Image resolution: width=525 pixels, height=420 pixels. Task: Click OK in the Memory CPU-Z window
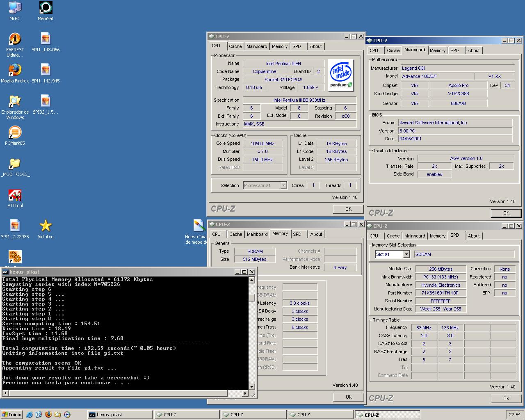click(349, 397)
